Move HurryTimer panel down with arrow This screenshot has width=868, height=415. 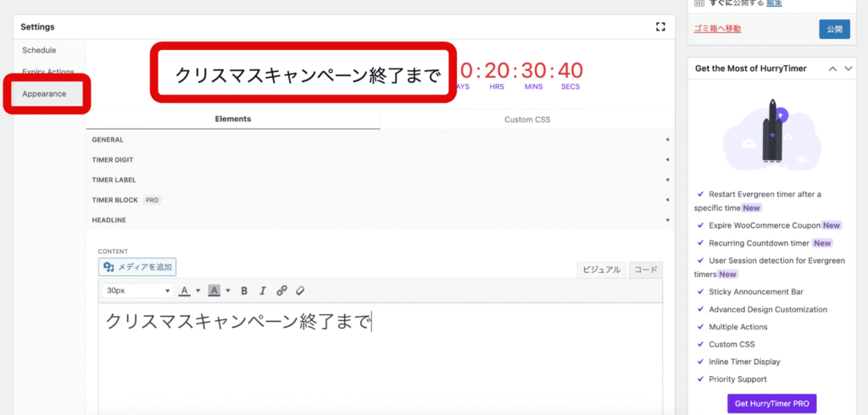pos(849,69)
